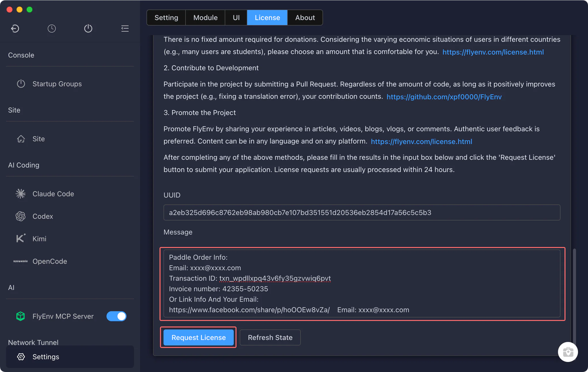Click the FlyEnv MCP Server cube icon
588x372 pixels.
[x=20, y=316]
